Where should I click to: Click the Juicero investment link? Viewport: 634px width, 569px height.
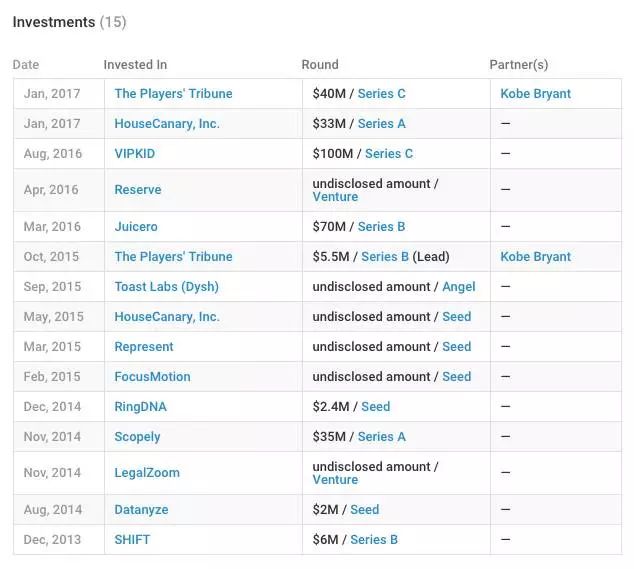pyautogui.click(x=136, y=227)
